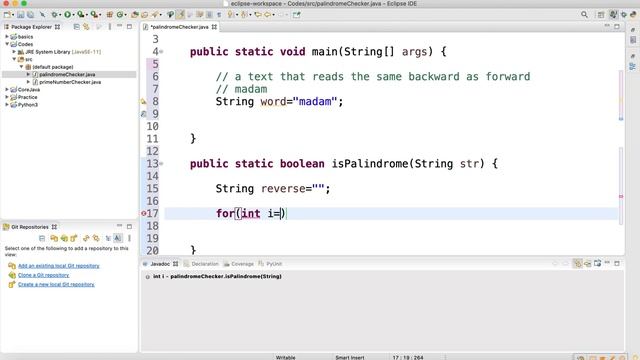Switch to the Java perspective icon

[x=613, y=15]
